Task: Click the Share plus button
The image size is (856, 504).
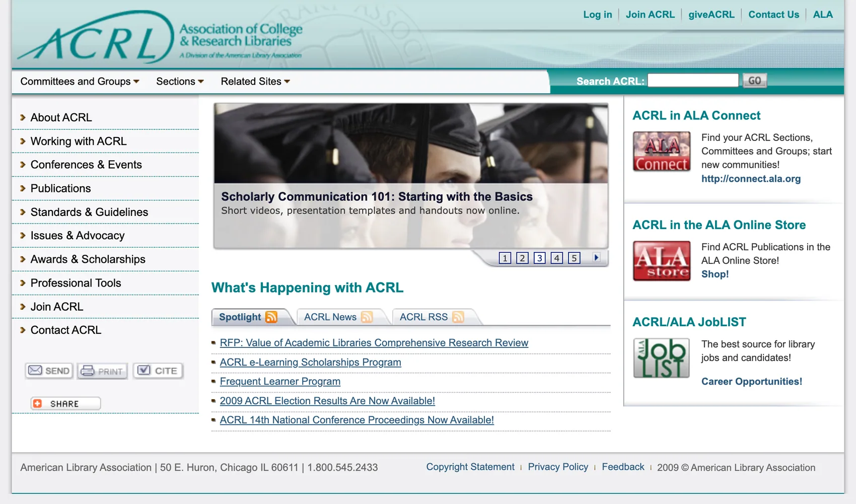Action: [x=65, y=403]
